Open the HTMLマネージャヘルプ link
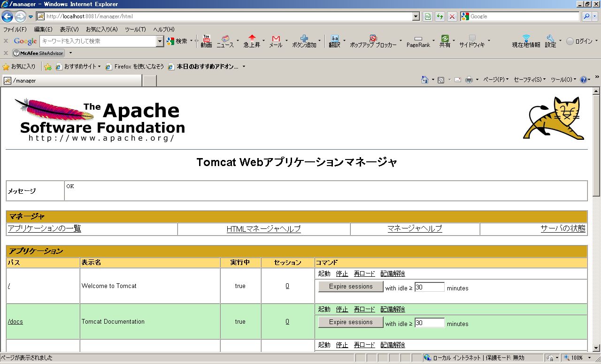The height and width of the screenshot is (364, 601). pyautogui.click(x=264, y=229)
